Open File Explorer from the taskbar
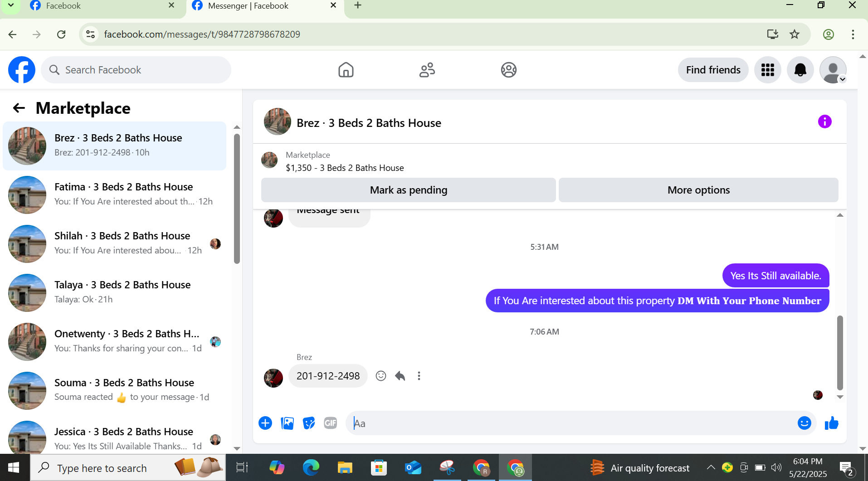 point(345,467)
